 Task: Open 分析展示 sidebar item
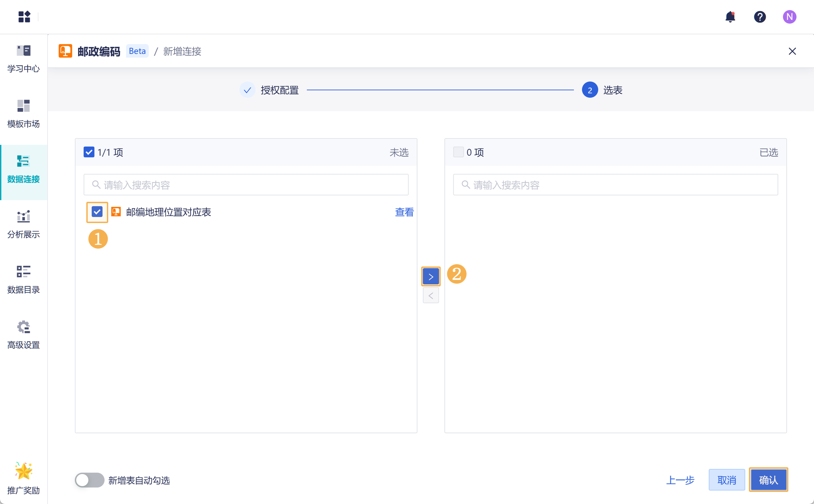[x=23, y=224]
